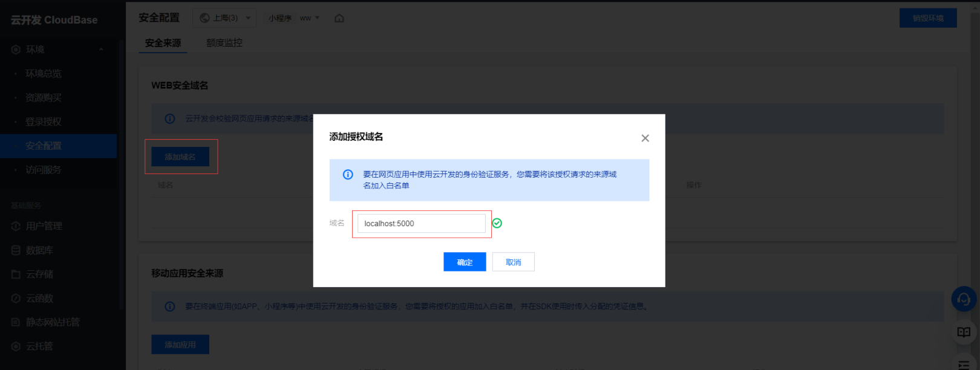Viewport: 980px width, 370px height.
Task: Open 静态网站托管 in the sidebar
Action: tap(53, 322)
